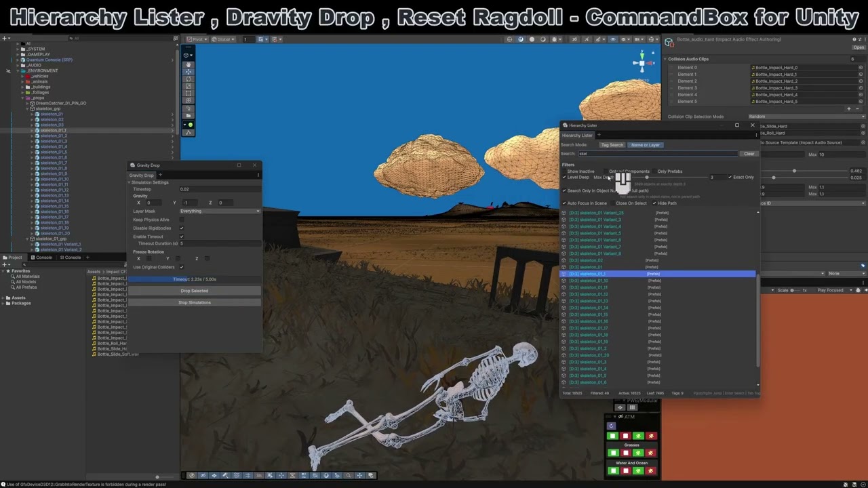Screen dimensions: 868x488
Task: Clear the Hierarchy Lister search
Action: coord(749,154)
